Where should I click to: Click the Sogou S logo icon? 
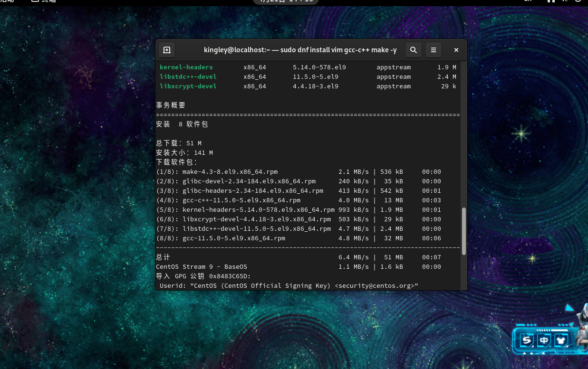pyautogui.click(x=526, y=340)
